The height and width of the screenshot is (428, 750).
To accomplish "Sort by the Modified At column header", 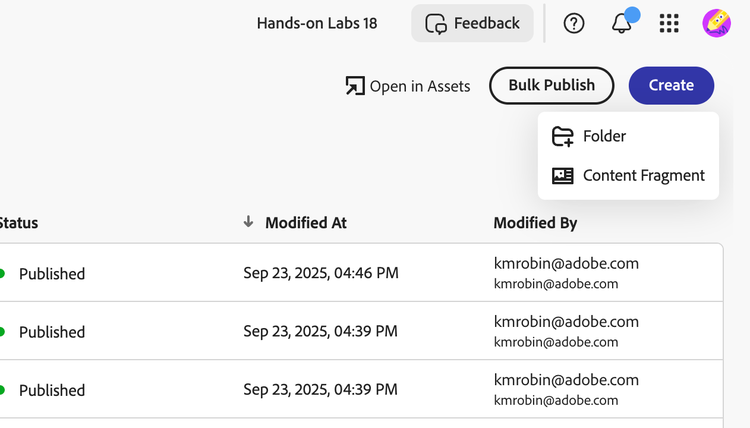I will 305,223.
